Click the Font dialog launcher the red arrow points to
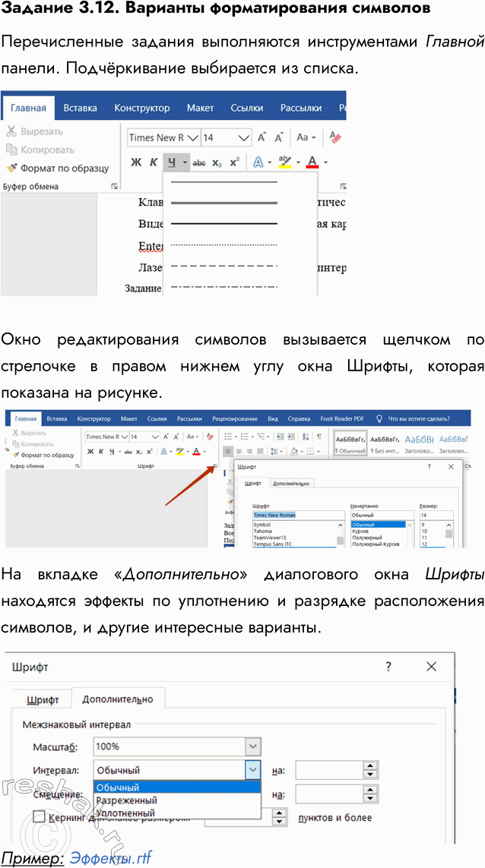 (x=217, y=465)
